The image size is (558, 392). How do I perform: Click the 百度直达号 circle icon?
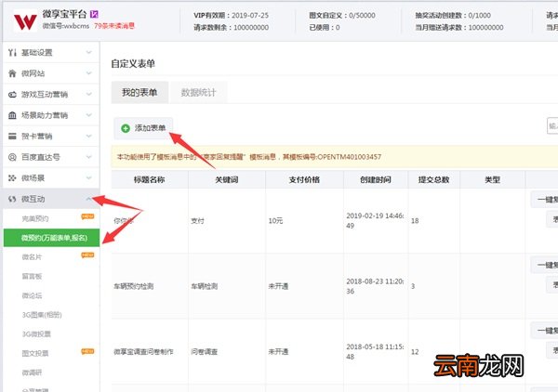pyautogui.click(x=12, y=157)
